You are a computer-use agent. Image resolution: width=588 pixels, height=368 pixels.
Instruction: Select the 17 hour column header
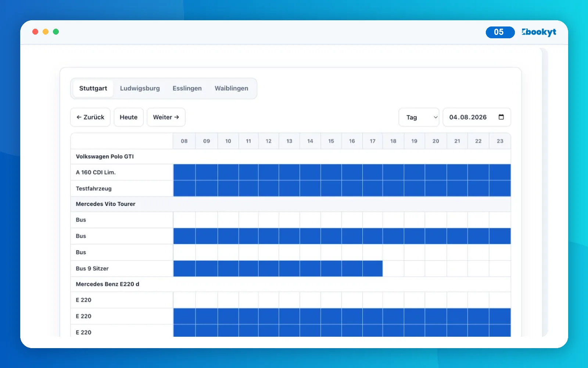pyautogui.click(x=373, y=141)
